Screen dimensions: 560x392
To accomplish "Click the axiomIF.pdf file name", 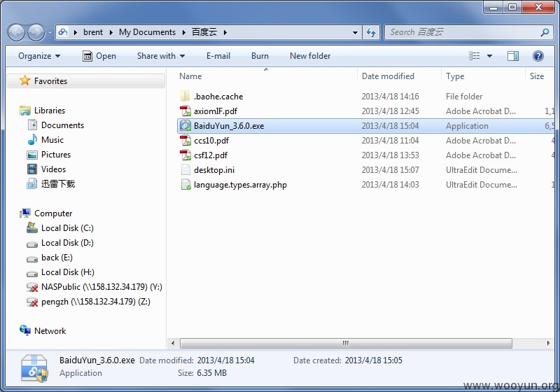I will pyautogui.click(x=216, y=111).
